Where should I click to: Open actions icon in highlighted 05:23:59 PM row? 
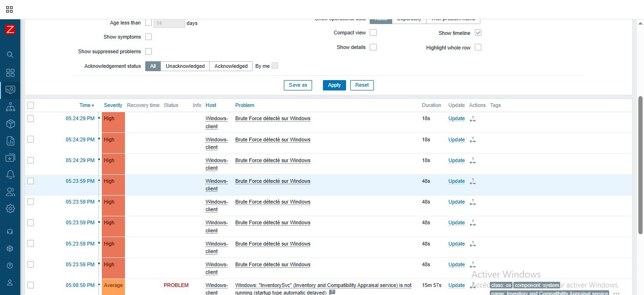pyautogui.click(x=473, y=181)
